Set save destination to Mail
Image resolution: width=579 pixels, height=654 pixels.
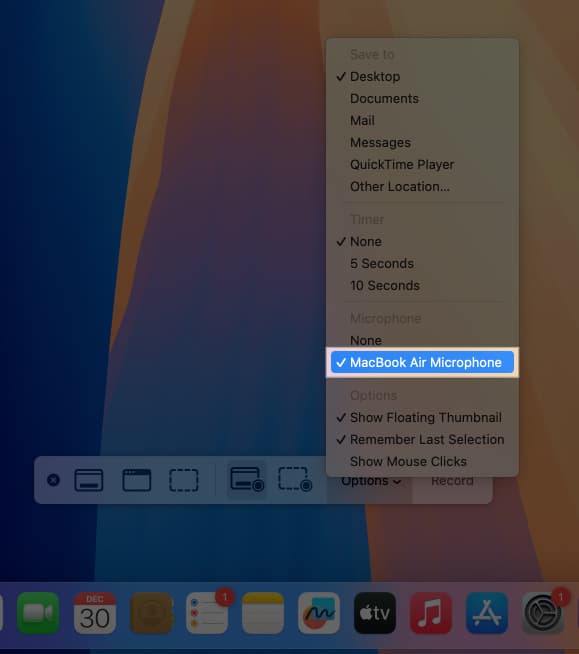click(x=422, y=121)
